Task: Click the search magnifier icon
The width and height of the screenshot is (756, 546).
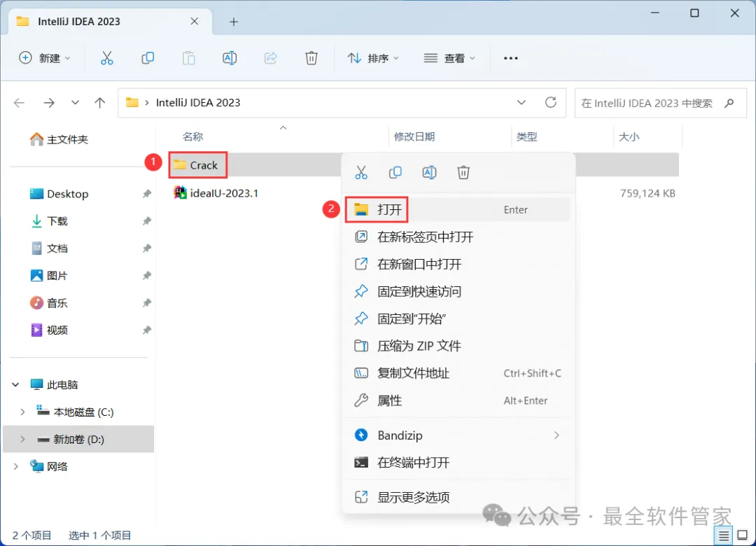Action: pos(729,103)
